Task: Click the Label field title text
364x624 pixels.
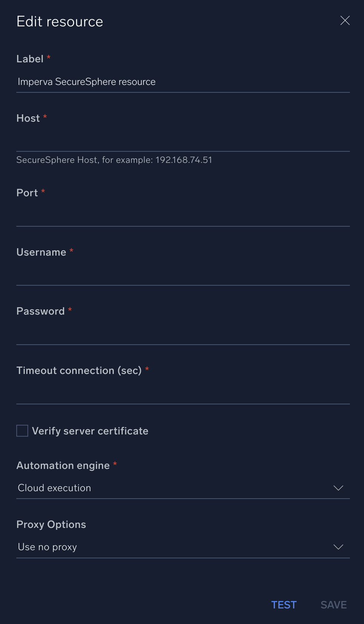Action: pos(31,59)
